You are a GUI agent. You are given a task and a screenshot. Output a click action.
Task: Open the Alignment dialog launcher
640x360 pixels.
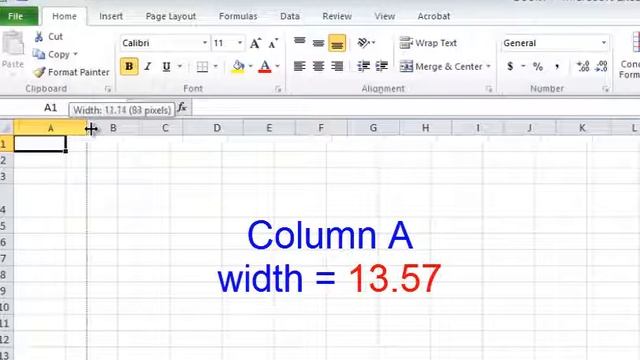tap(489, 89)
